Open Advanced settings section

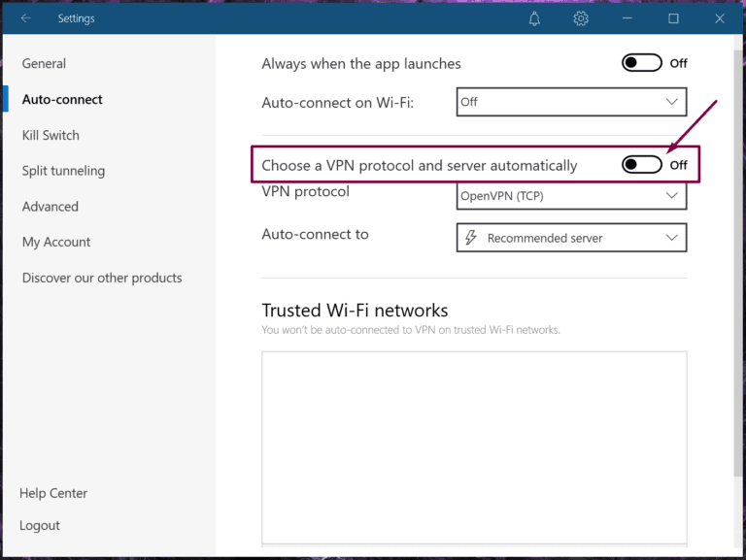point(51,207)
